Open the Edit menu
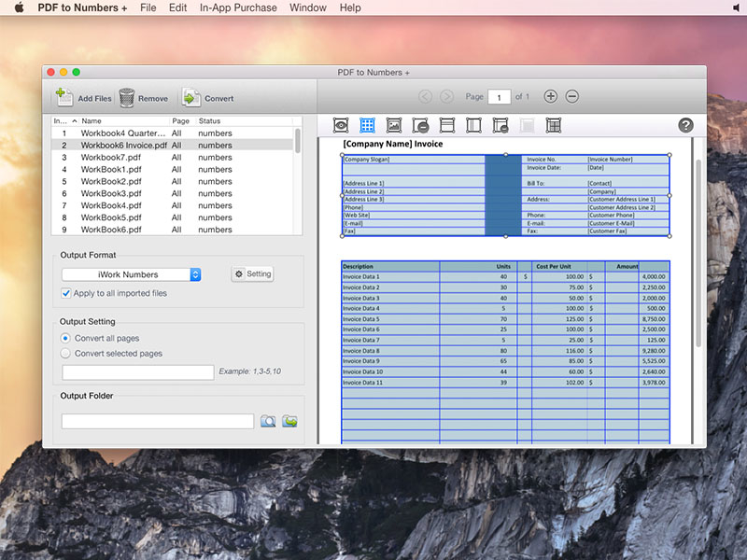Viewport: 747px width, 560px height. point(177,7)
